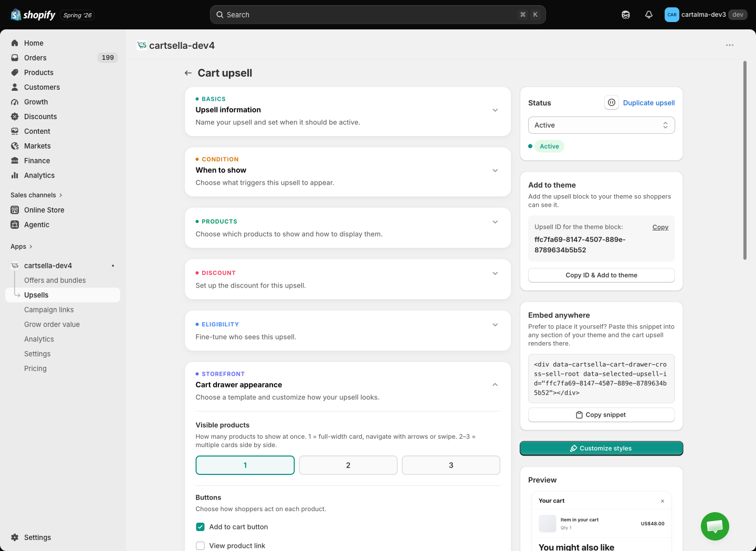Expand the Sales channels list

(36, 195)
